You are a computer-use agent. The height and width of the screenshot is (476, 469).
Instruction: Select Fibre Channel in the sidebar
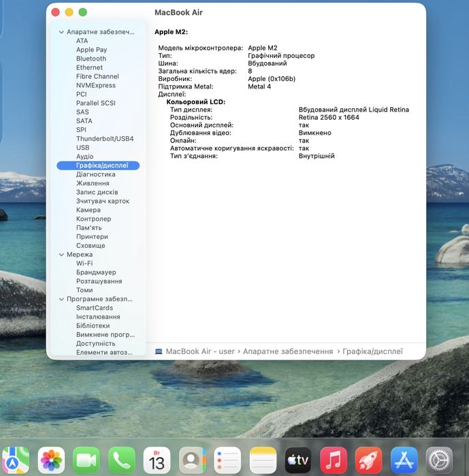[x=97, y=76]
